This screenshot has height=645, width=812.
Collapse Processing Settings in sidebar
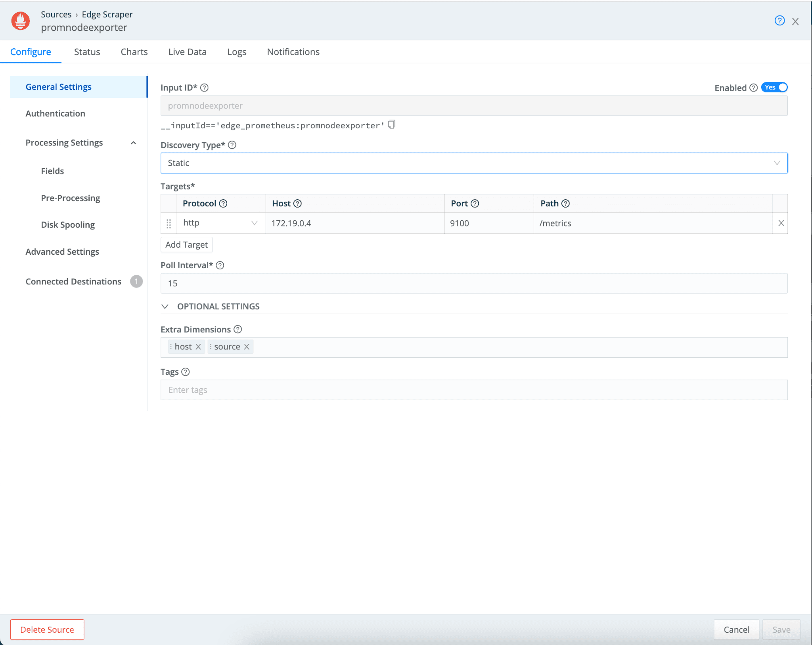134,143
